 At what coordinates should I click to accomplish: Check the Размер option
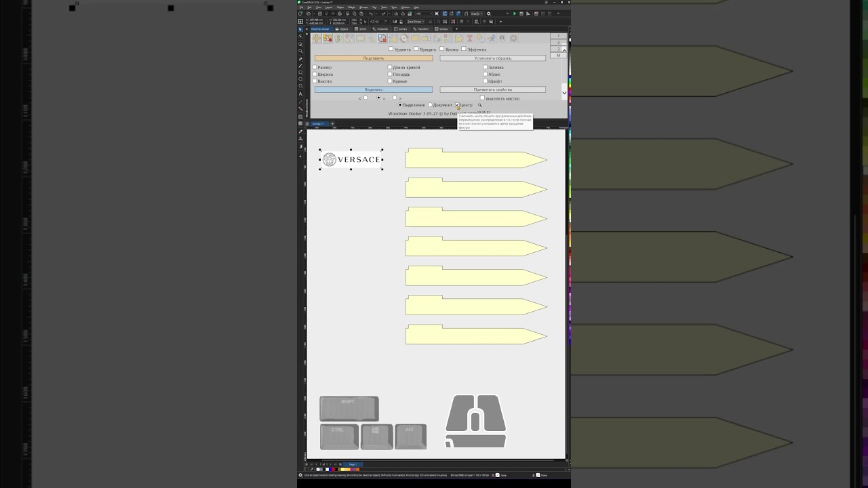point(315,67)
